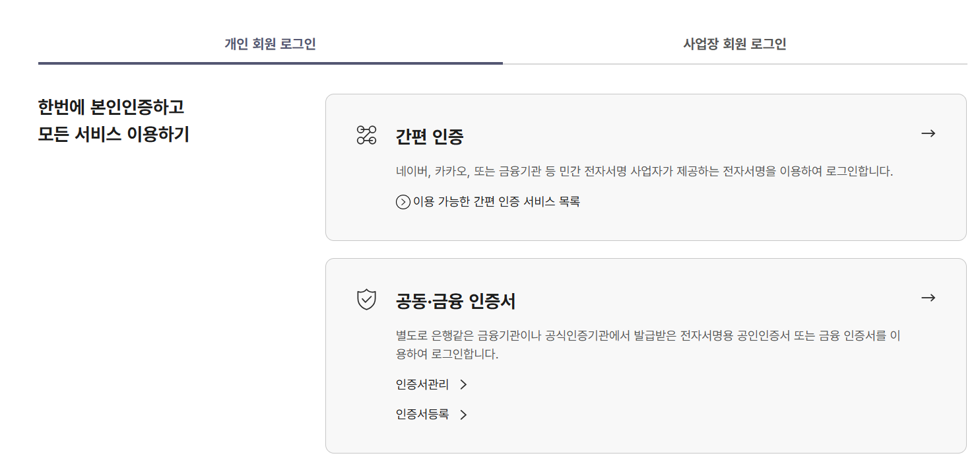Viewport: 980px width, 472px height.
Task: Click the 간편 인증 connected-nodes icon
Action: pyautogui.click(x=366, y=135)
